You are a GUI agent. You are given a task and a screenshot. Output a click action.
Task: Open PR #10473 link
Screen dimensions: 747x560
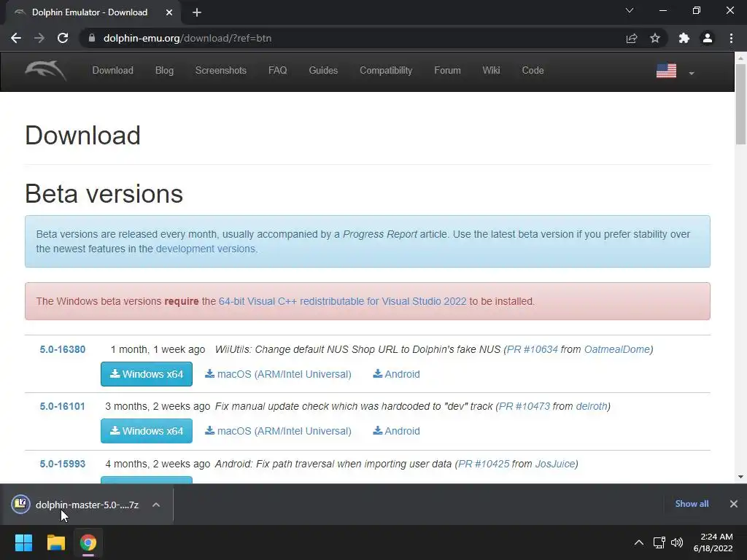pos(524,407)
